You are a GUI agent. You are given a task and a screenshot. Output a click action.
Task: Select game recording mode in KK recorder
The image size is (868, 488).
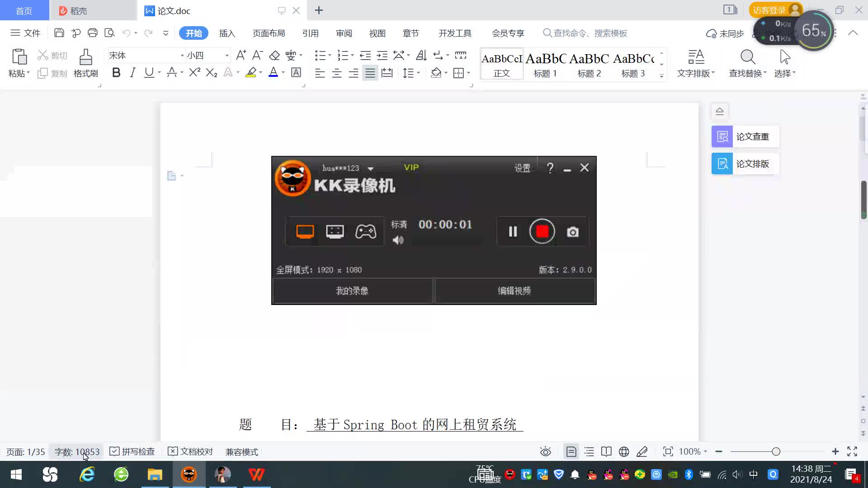click(366, 231)
